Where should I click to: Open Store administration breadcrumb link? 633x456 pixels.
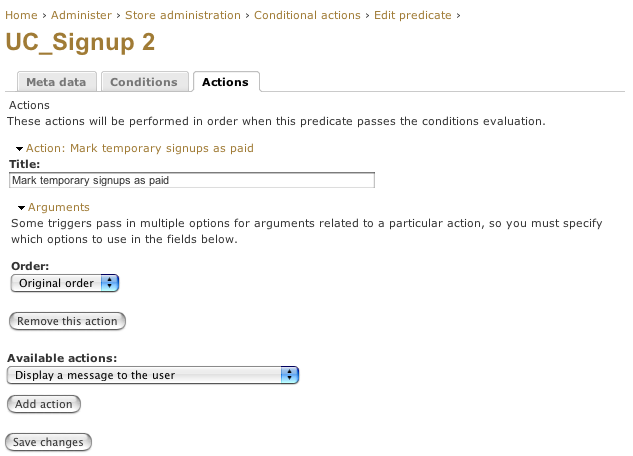pos(183,15)
